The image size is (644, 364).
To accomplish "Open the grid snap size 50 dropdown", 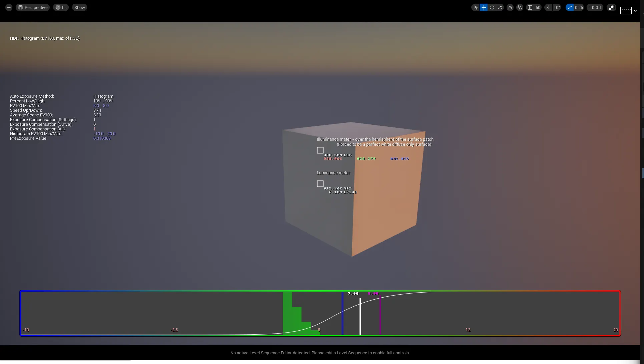I will pos(538,7).
